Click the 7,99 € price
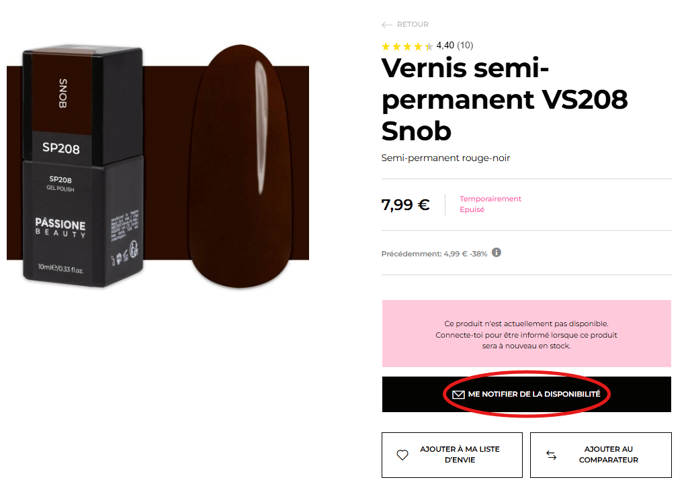The width and height of the screenshot is (688, 490). point(405,204)
